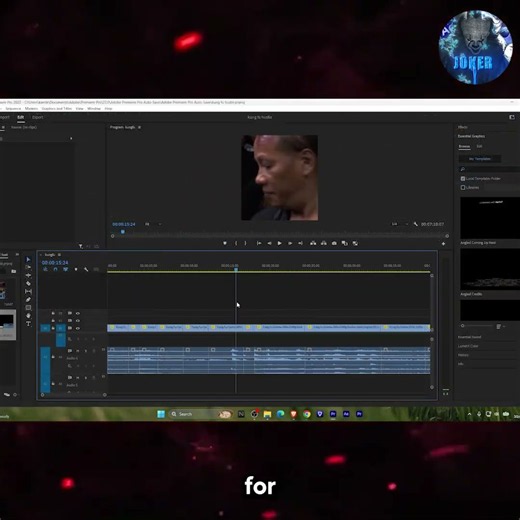Click the timeline timecode 00:00:15:24
This screenshot has width=520, height=520.
(55, 263)
